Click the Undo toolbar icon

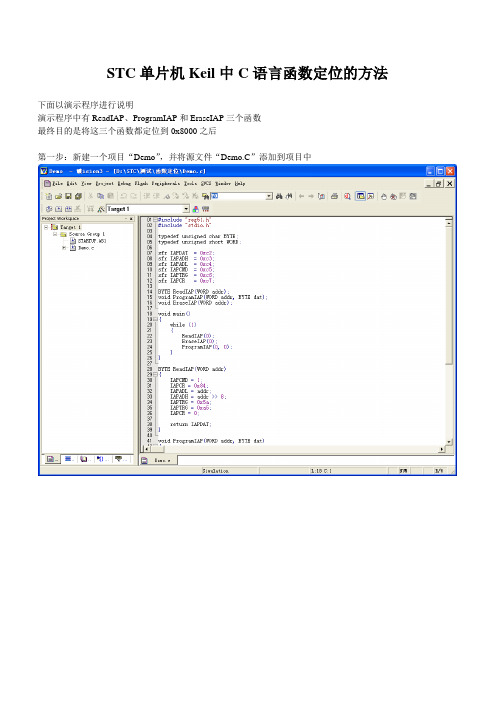tap(124, 196)
